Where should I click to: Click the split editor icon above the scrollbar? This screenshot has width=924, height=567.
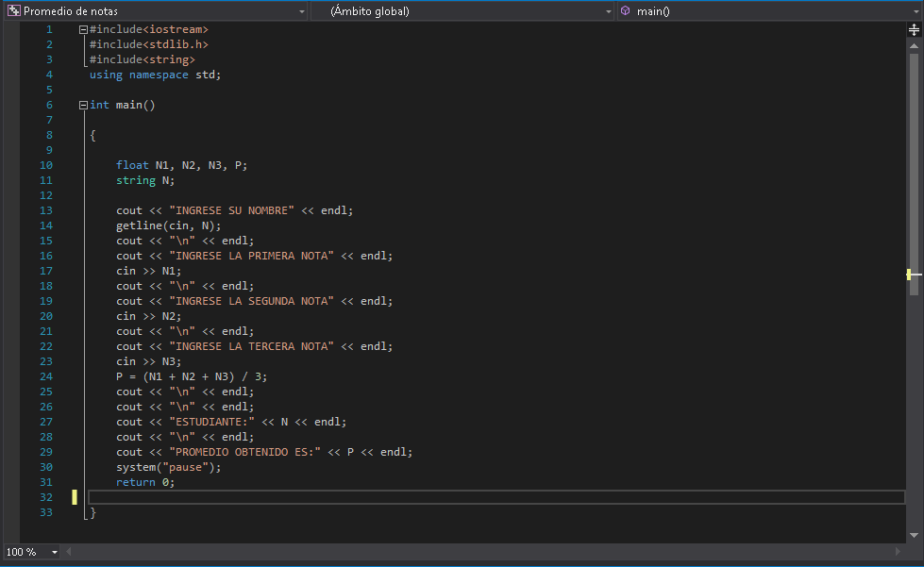click(914, 29)
